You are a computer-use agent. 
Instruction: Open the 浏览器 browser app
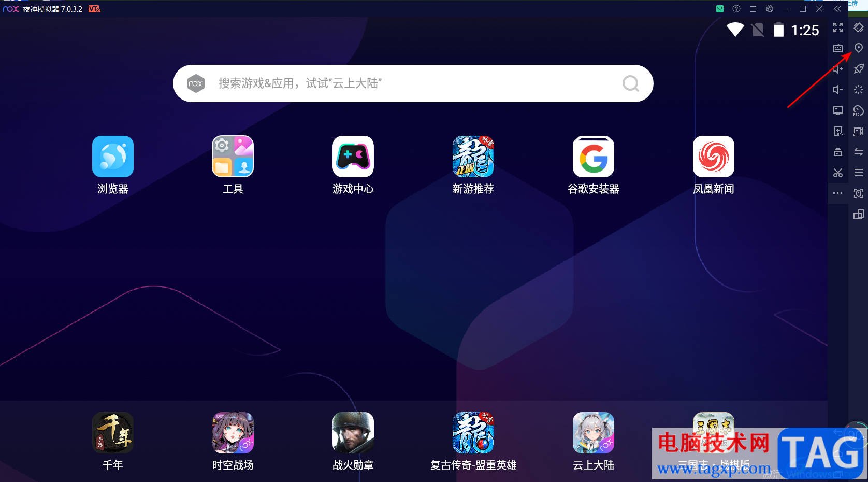click(113, 157)
